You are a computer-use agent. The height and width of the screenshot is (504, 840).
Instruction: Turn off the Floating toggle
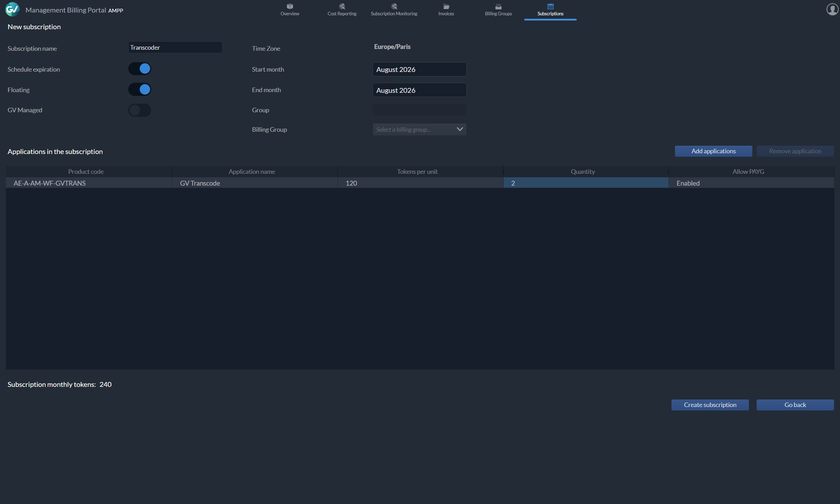click(140, 89)
